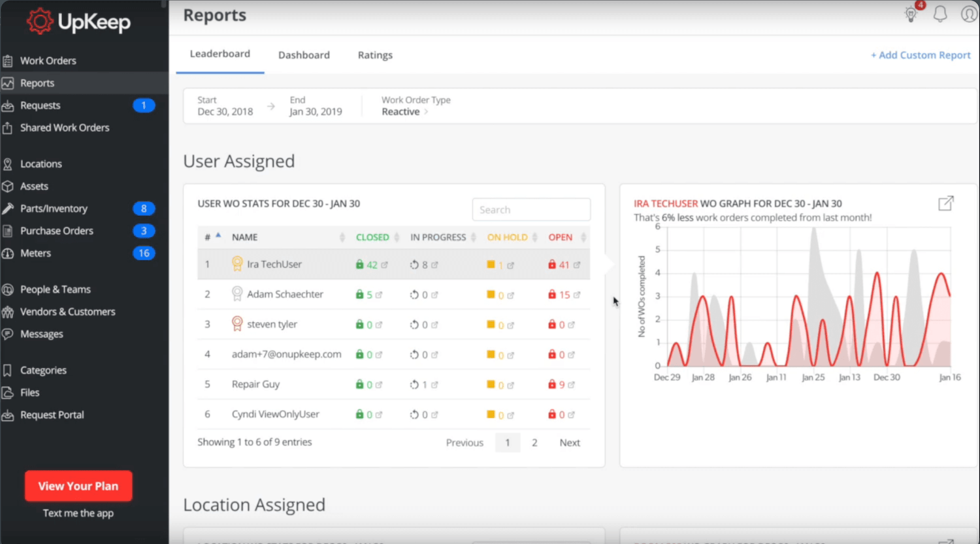Open Ira TechUser's closed work orders external link
980x544 pixels.
[384, 264]
